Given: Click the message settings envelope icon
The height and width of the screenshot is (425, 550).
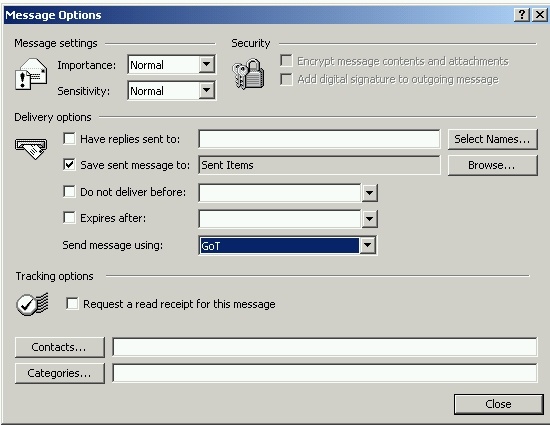Looking at the screenshot, I should [31, 74].
